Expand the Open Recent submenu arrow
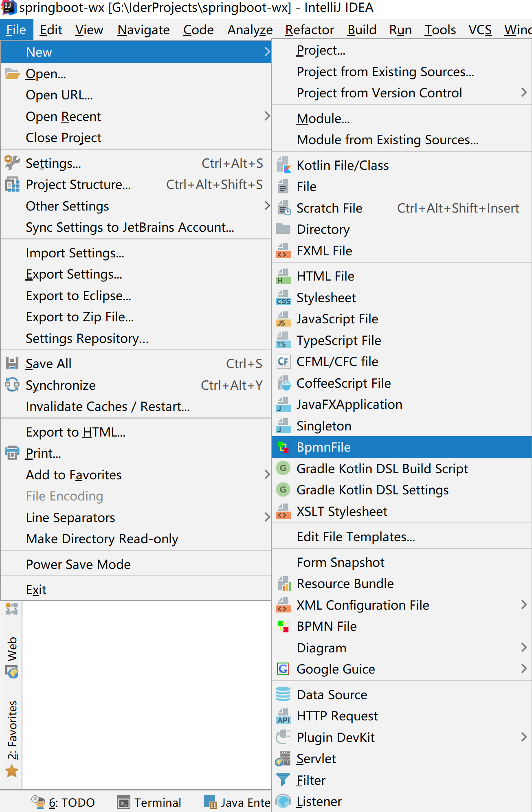This screenshot has height=812, width=532. coord(267,116)
